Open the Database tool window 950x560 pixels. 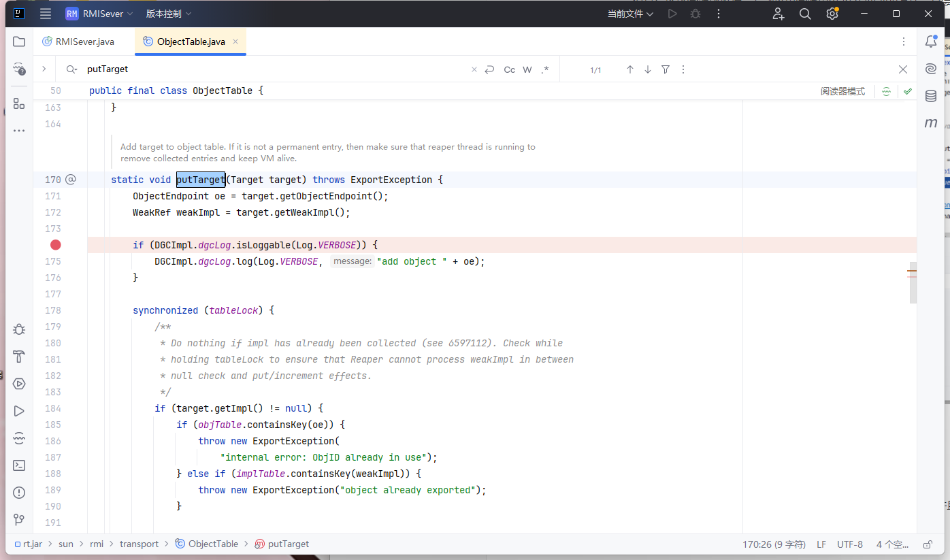coord(931,96)
